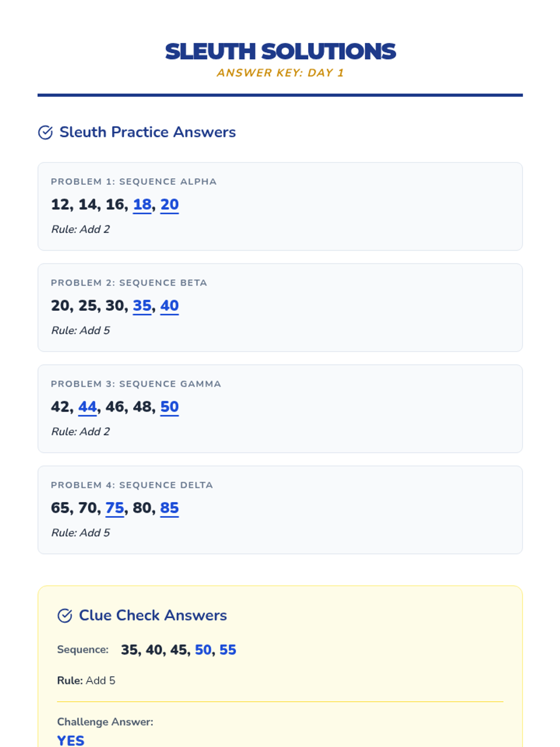560x747 pixels.
Task: Click the blue 50 in Clue Check sequence
Action: (x=203, y=650)
